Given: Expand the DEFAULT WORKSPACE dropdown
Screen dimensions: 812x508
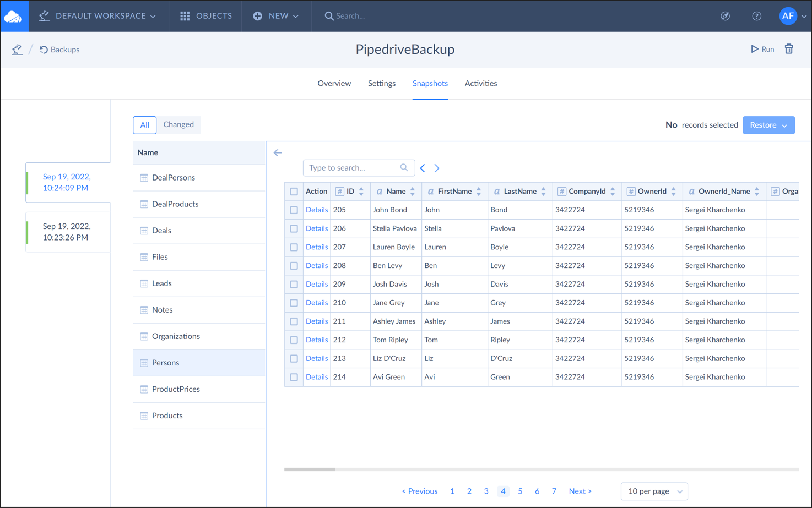Looking at the screenshot, I should 98,15.
